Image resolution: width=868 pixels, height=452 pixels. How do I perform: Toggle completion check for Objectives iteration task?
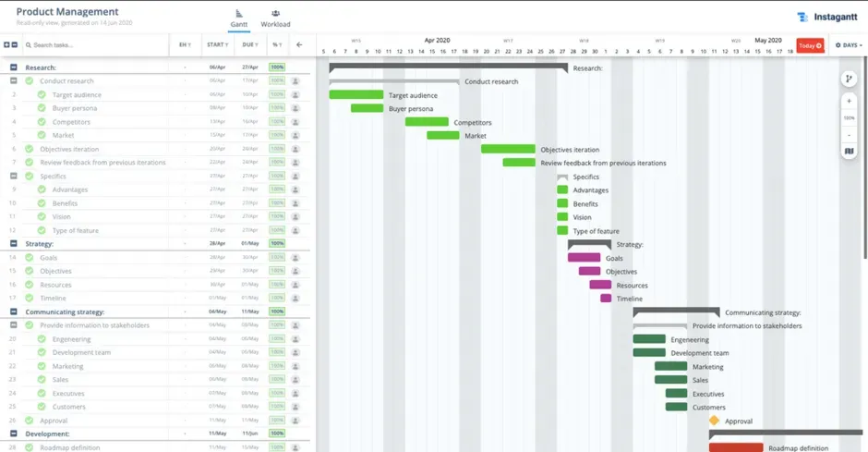(29, 149)
